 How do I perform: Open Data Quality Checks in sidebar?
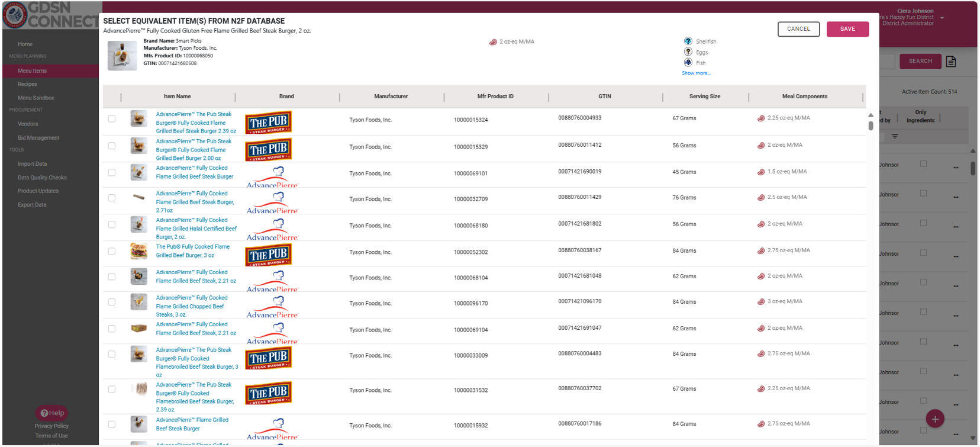coord(42,178)
